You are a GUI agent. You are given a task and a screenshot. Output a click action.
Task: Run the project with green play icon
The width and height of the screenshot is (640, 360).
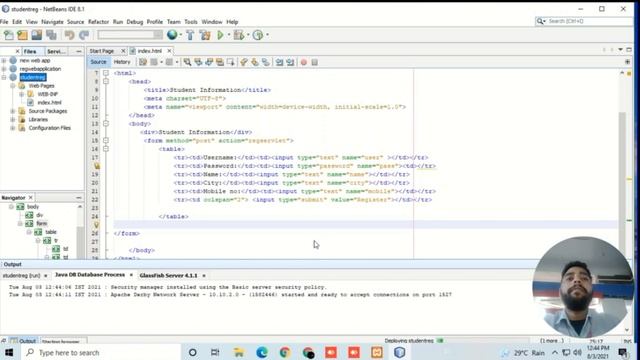pyautogui.click(x=220, y=35)
